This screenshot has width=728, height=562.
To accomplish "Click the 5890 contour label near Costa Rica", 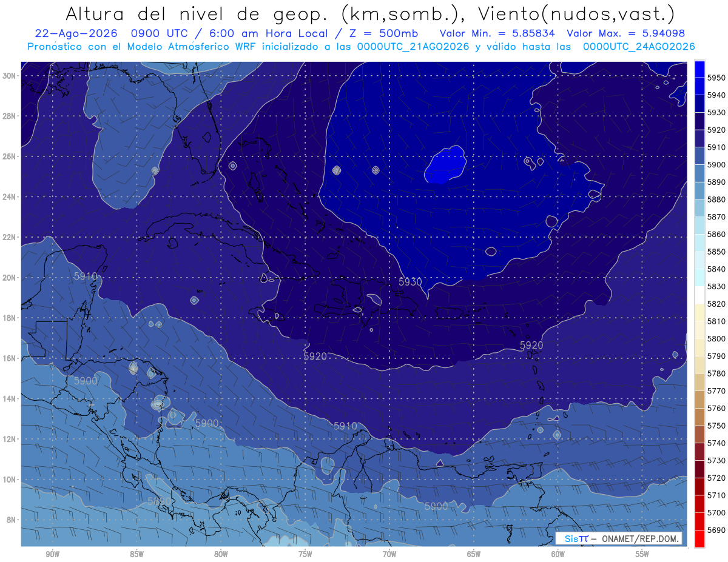I will pos(160,501).
